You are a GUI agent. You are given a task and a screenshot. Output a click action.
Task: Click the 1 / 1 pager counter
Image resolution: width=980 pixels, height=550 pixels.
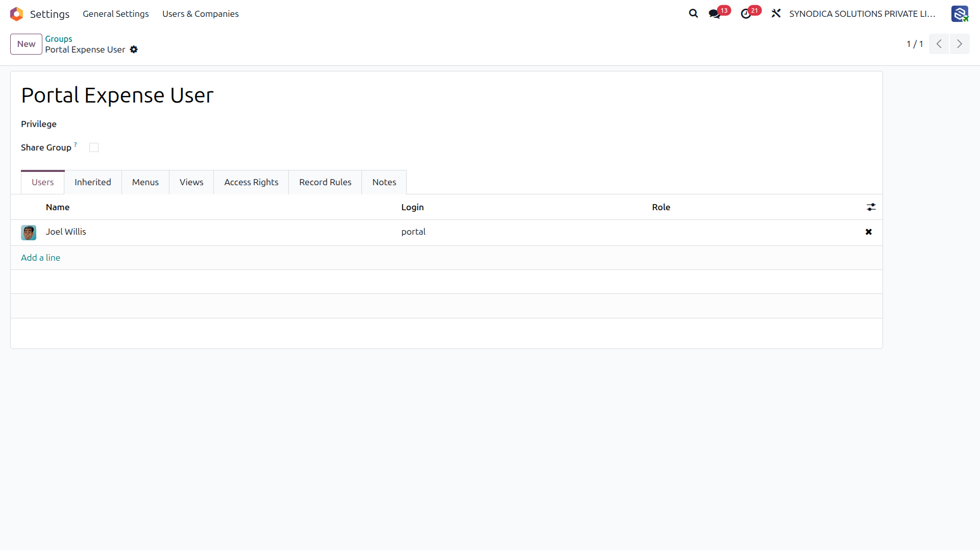(915, 44)
